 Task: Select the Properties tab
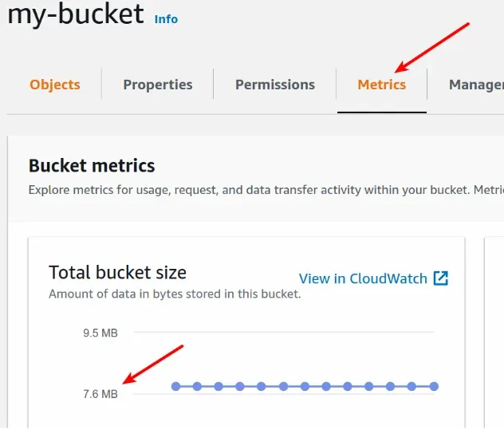point(158,85)
